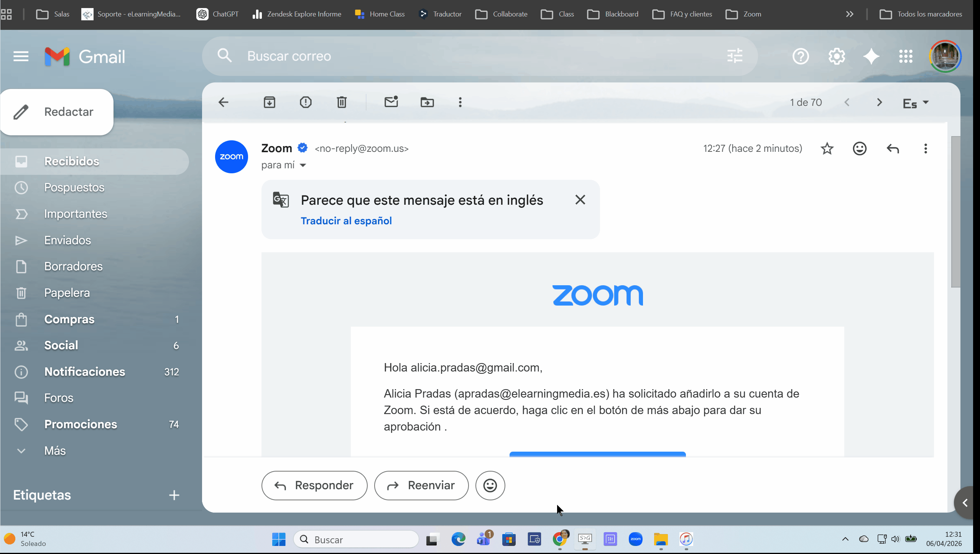The height and width of the screenshot is (554, 980).
Task: Show hidden system tray icons
Action: (x=845, y=539)
